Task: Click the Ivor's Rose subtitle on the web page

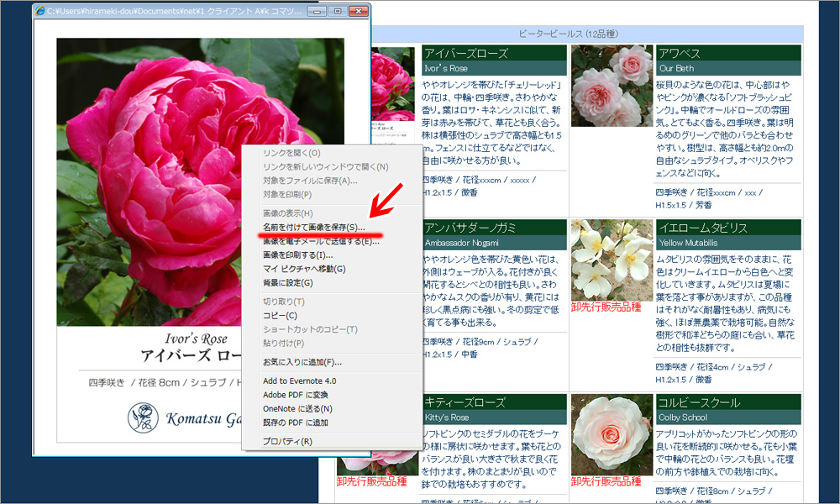Action: point(446,69)
